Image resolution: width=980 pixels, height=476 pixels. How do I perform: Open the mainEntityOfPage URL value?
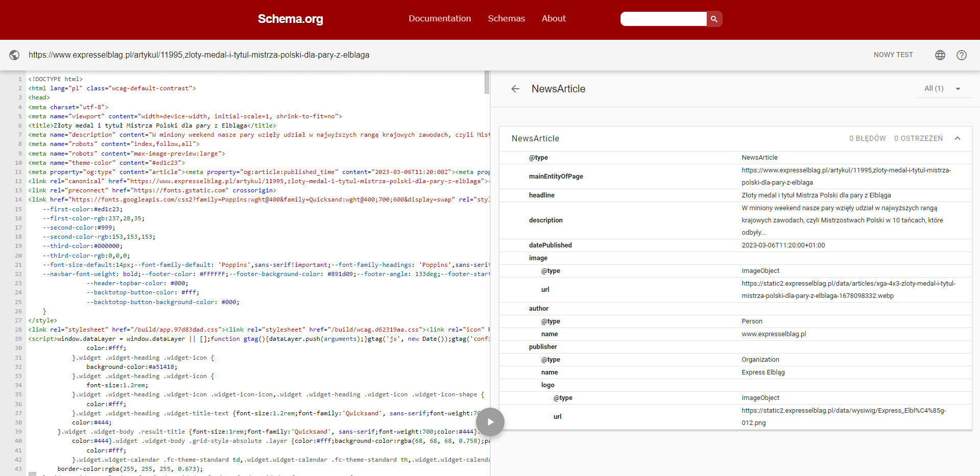(846, 177)
